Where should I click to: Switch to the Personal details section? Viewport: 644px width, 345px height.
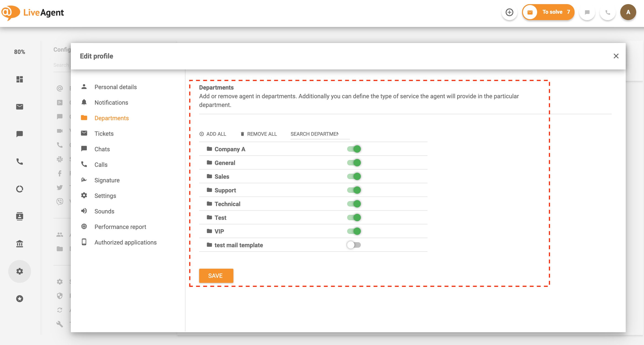(115, 87)
